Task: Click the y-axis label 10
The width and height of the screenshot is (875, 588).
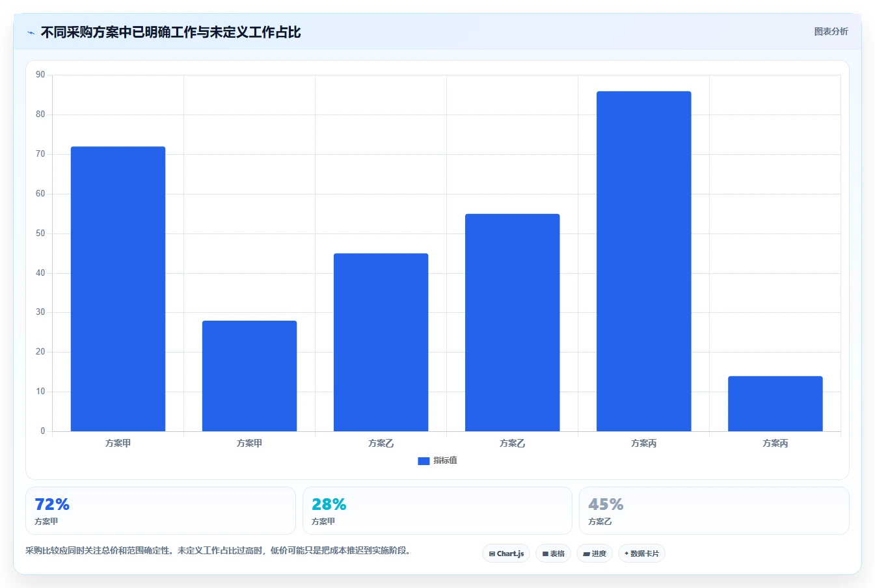Action: (40, 392)
